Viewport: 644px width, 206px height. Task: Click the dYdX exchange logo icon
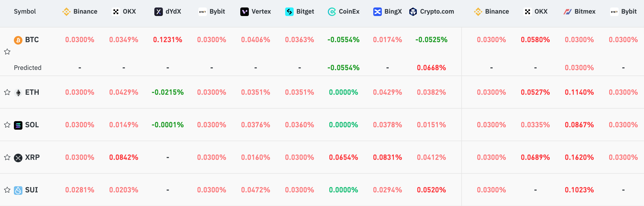[158, 12]
